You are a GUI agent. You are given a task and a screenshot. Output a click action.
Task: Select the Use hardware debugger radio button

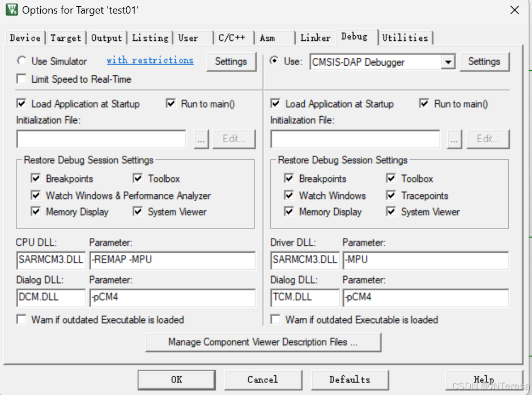click(x=274, y=61)
